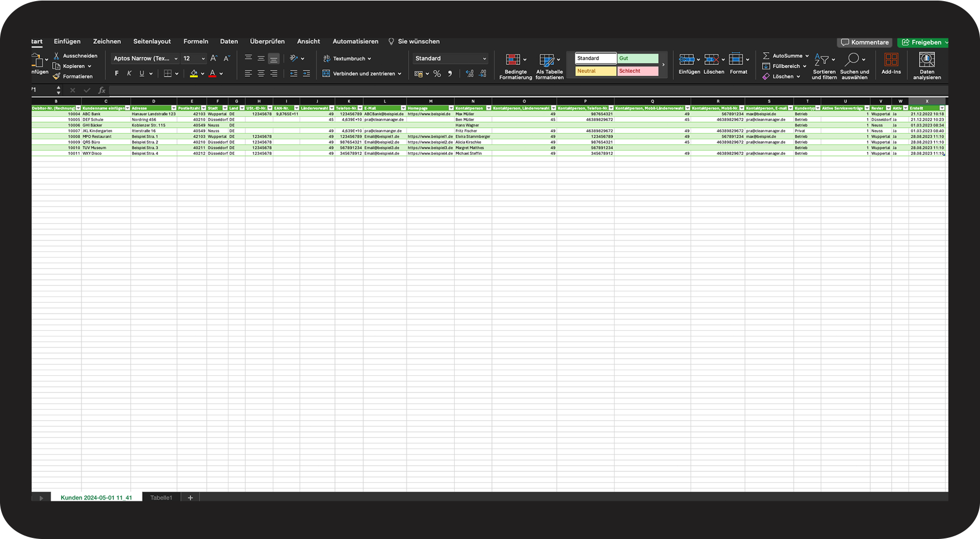The width and height of the screenshot is (980, 539).
Task: Switch to the Seitenlayout ribbon tab
Action: 152,42
